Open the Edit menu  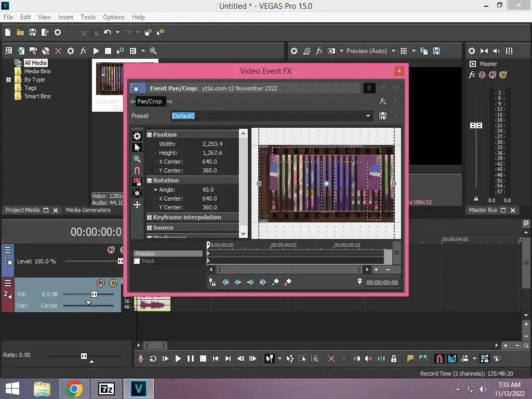[x=25, y=17]
